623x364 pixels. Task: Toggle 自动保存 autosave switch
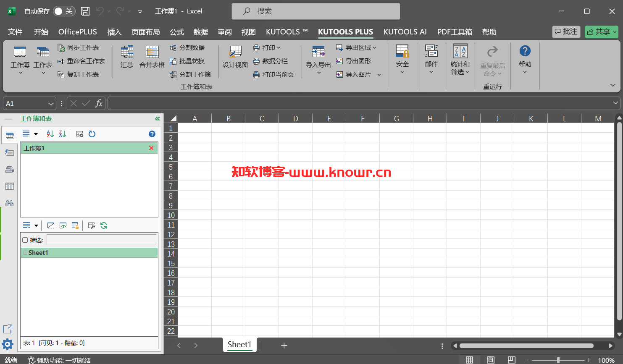click(64, 11)
